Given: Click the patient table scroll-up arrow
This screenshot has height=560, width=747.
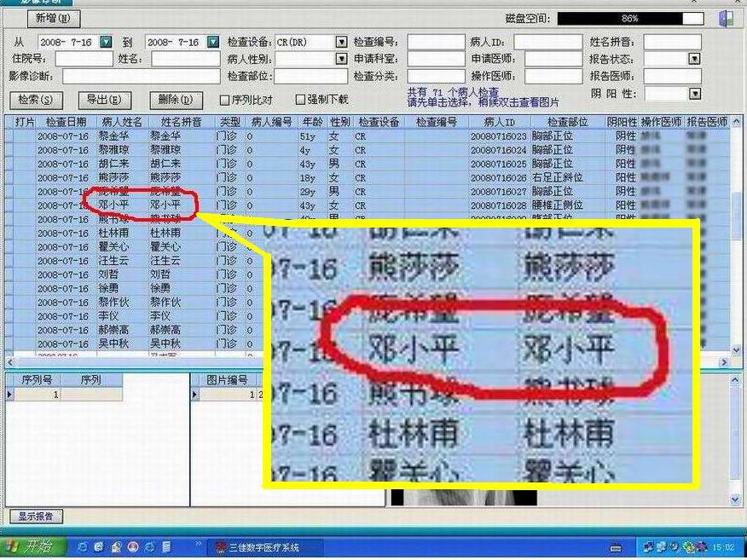Looking at the screenshot, I should tap(736, 121).
